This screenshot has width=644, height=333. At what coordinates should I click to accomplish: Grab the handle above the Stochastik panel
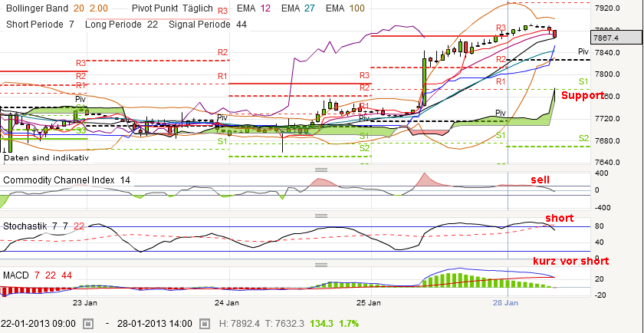320,216
